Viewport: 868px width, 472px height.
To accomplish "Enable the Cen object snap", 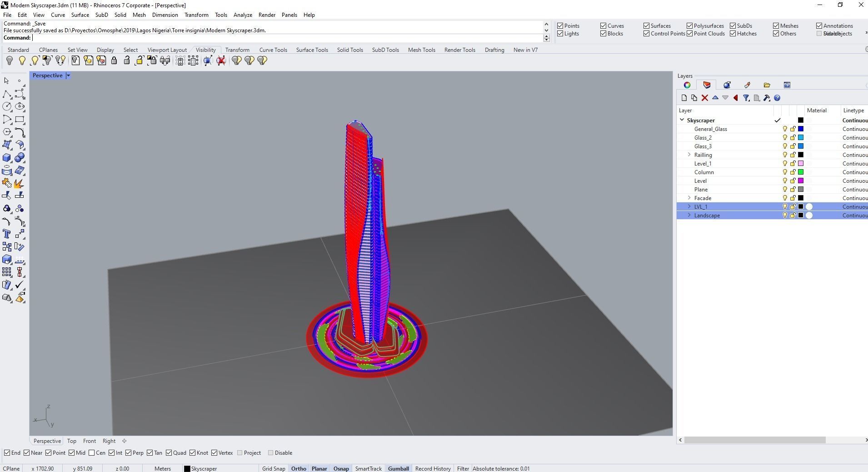I will pos(92,453).
